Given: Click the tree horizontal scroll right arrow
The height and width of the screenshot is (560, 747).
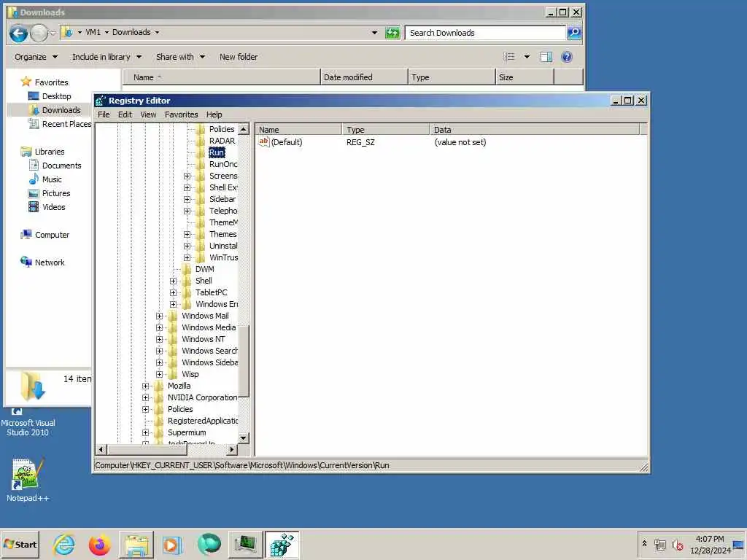Looking at the screenshot, I should click(x=232, y=449).
